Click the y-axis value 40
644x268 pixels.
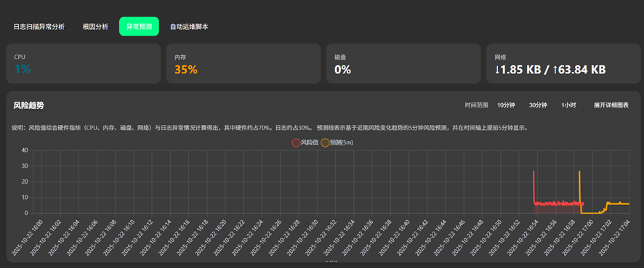[24, 150]
